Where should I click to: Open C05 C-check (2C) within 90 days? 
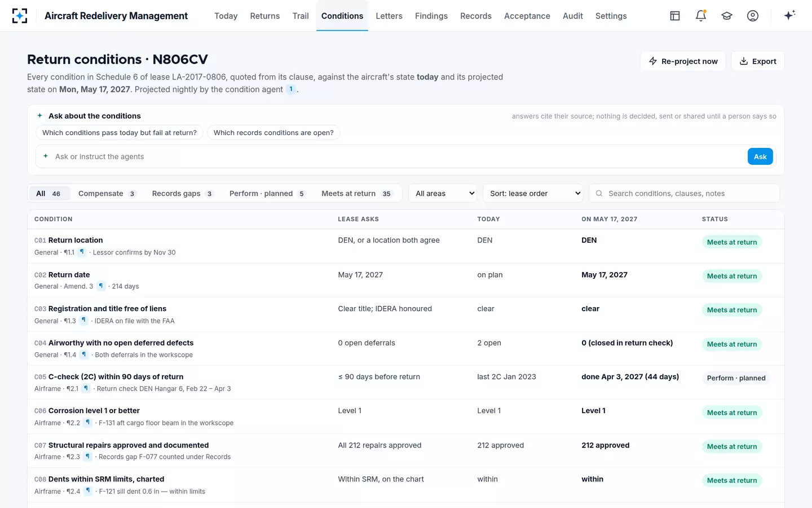point(405,382)
